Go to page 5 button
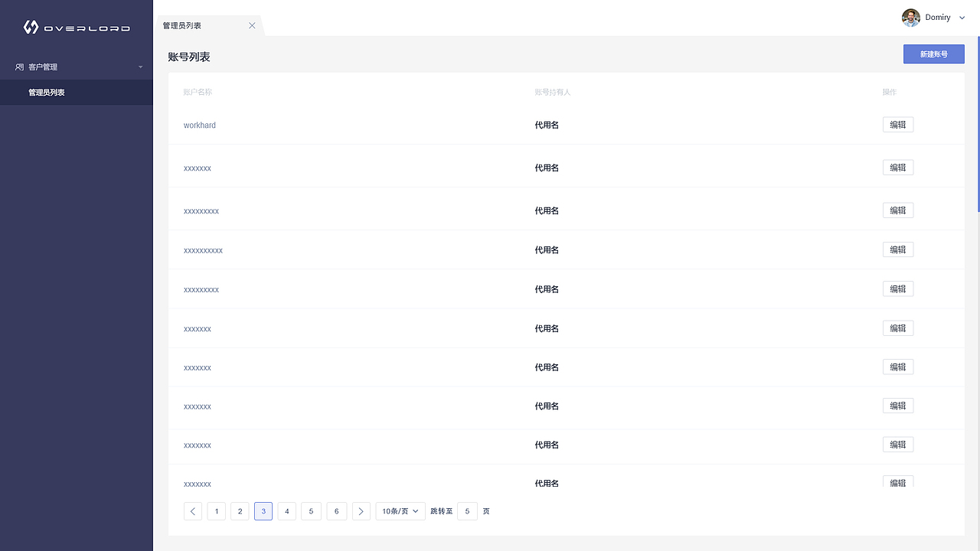Image resolution: width=980 pixels, height=551 pixels. [x=311, y=511]
